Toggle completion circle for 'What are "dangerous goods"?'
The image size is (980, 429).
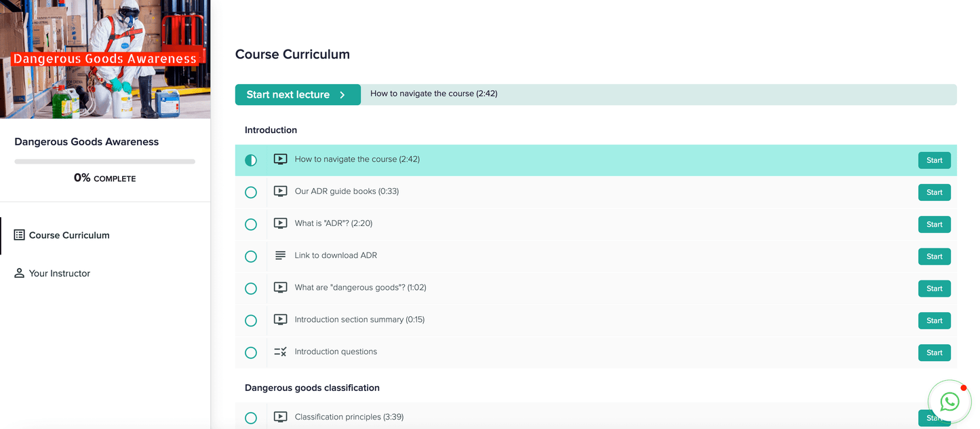(x=251, y=288)
